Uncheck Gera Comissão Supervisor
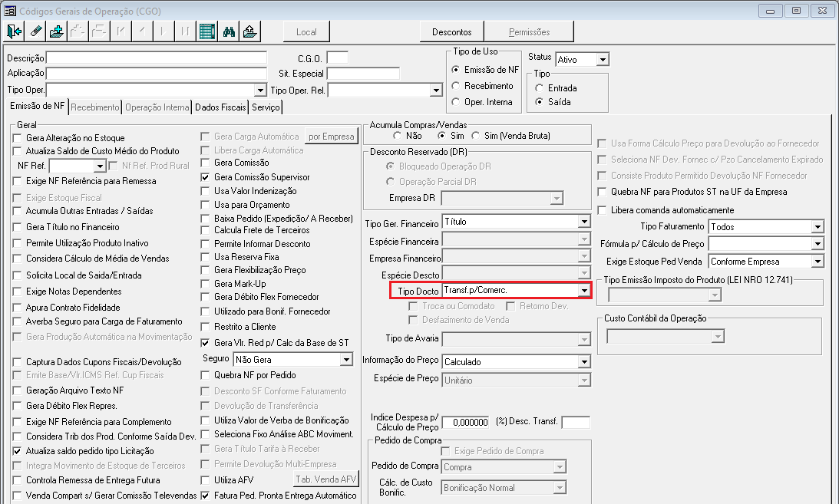The width and height of the screenshot is (839, 504). click(205, 177)
